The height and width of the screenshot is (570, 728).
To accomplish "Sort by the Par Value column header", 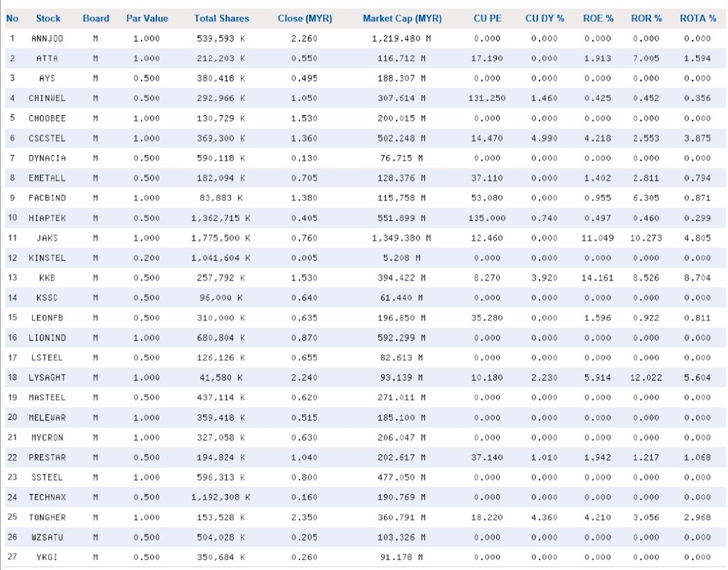I will coord(146,18).
